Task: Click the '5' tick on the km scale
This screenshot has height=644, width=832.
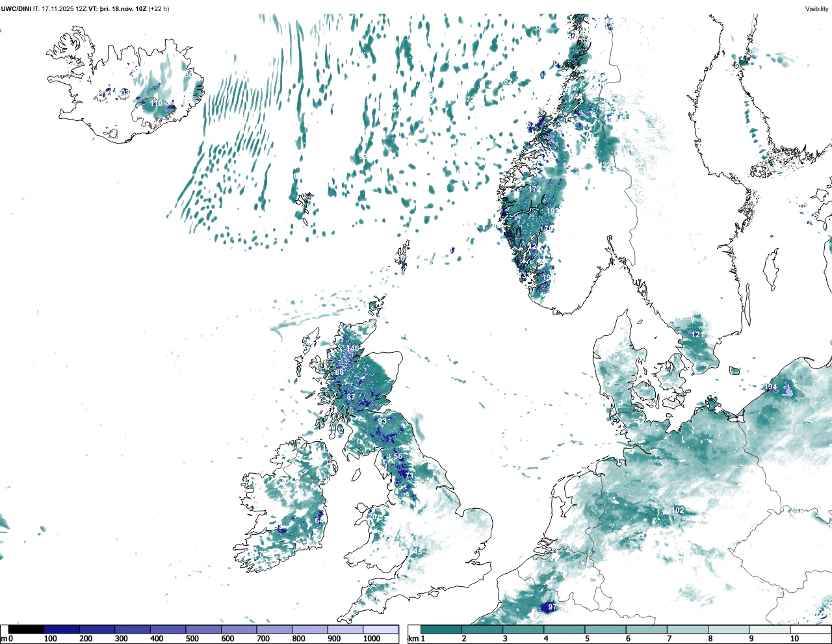Action: click(586, 639)
